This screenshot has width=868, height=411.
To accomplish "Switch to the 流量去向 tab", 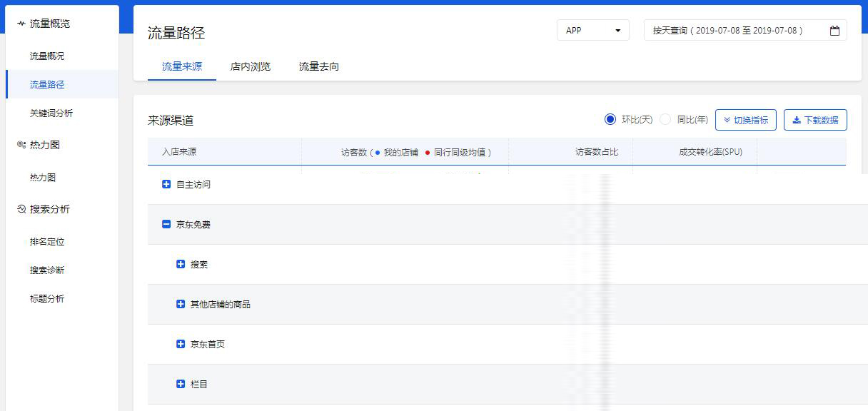I will pos(319,66).
